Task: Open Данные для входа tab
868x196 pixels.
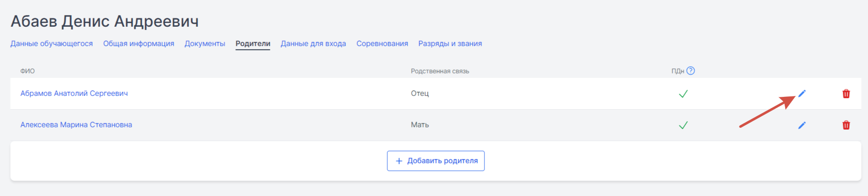Action: [313, 43]
